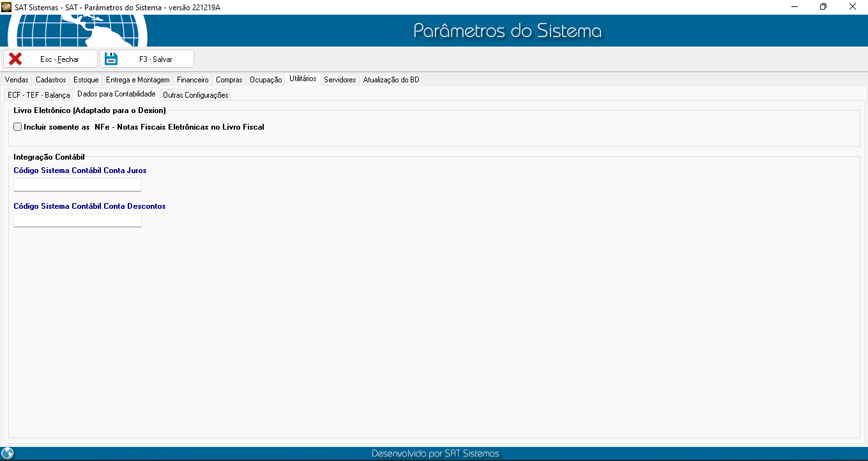Image resolution: width=868 pixels, height=461 pixels.
Task: Select the Estoque tab
Action: pos(86,80)
